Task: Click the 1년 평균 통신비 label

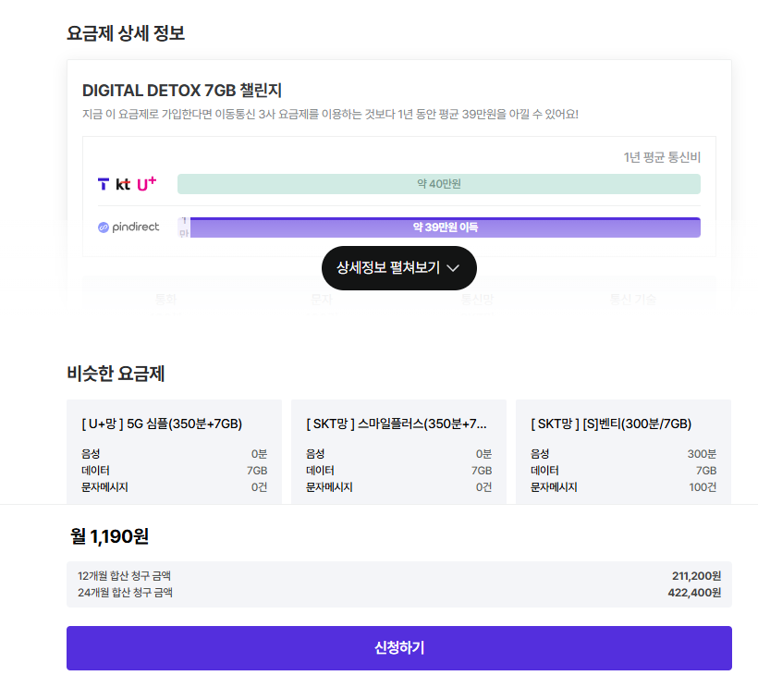Action: (x=662, y=157)
